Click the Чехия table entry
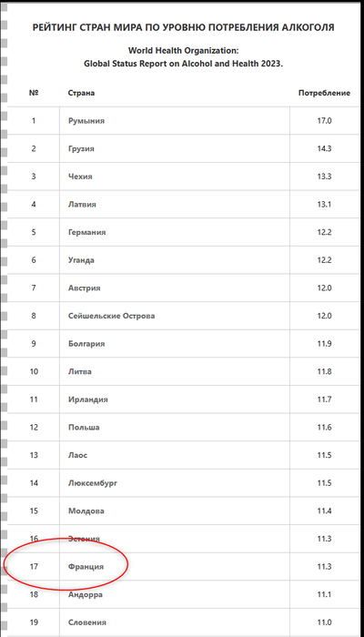Viewport: 364px width, 637px height. (80, 177)
